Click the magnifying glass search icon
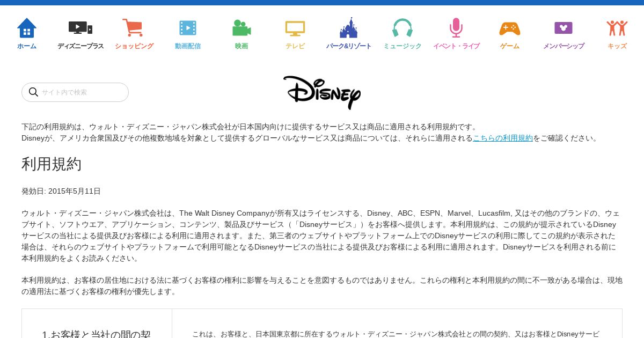The height and width of the screenshot is (338, 644). (x=33, y=92)
